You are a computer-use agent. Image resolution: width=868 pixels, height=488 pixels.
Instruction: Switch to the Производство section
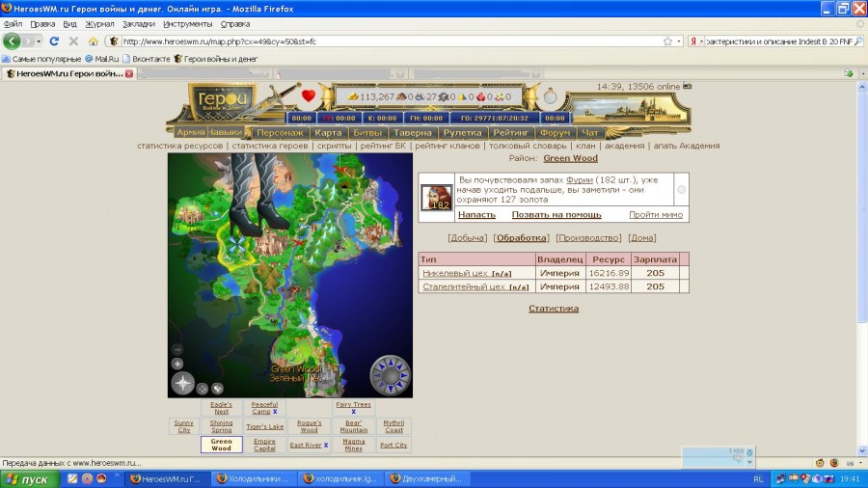click(588, 238)
